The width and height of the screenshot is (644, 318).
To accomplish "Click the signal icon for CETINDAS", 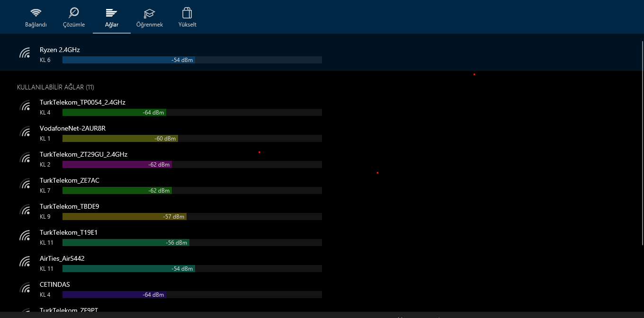I will (x=25, y=287).
